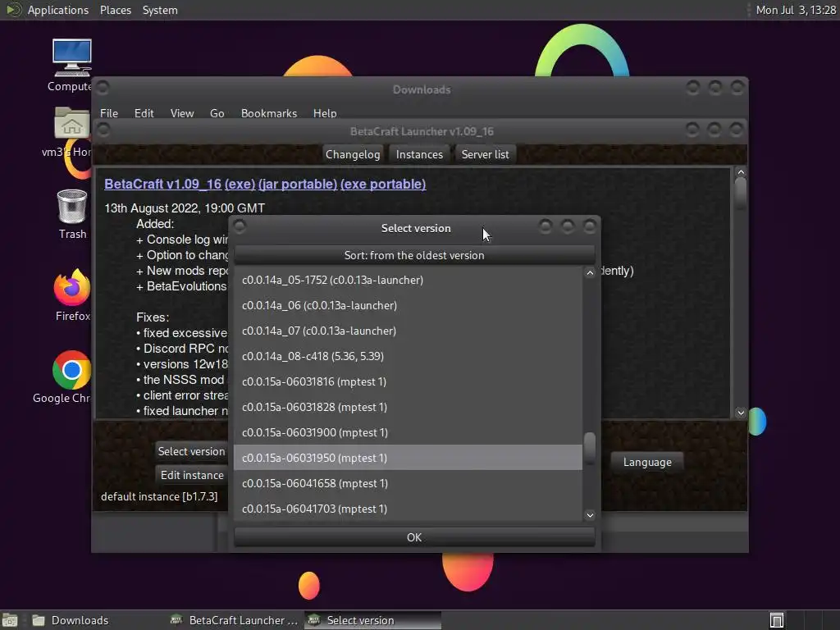Click the show desktop icon in bottom panel
The height and width of the screenshot is (630, 840).
[x=10, y=620]
